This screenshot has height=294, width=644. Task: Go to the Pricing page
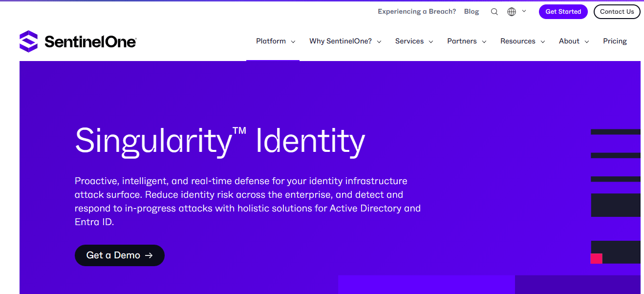click(615, 41)
